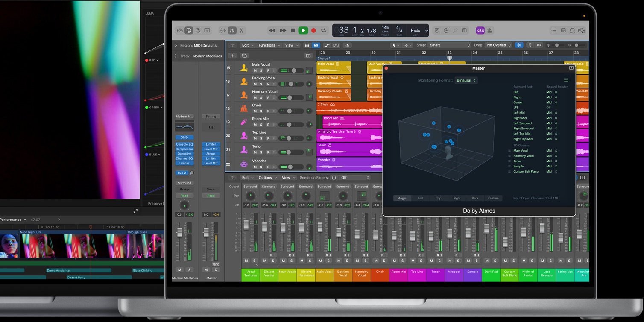
Task: Solo the Tenor track
Action: click(x=261, y=152)
